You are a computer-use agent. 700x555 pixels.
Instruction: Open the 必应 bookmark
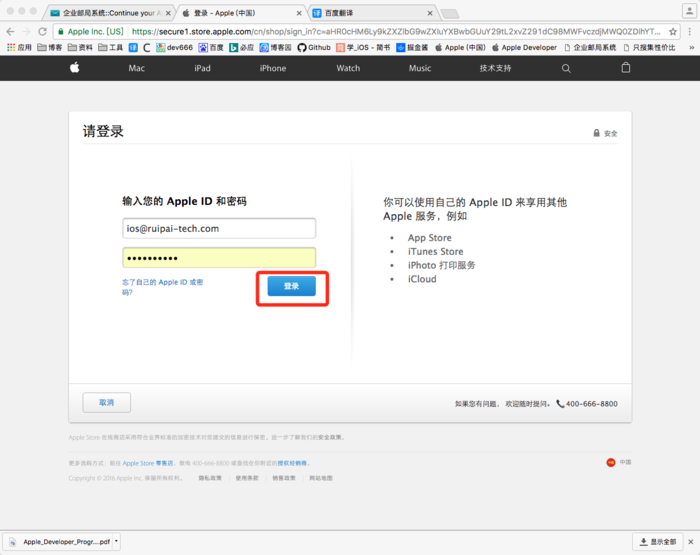pyautogui.click(x=242, y=47)
